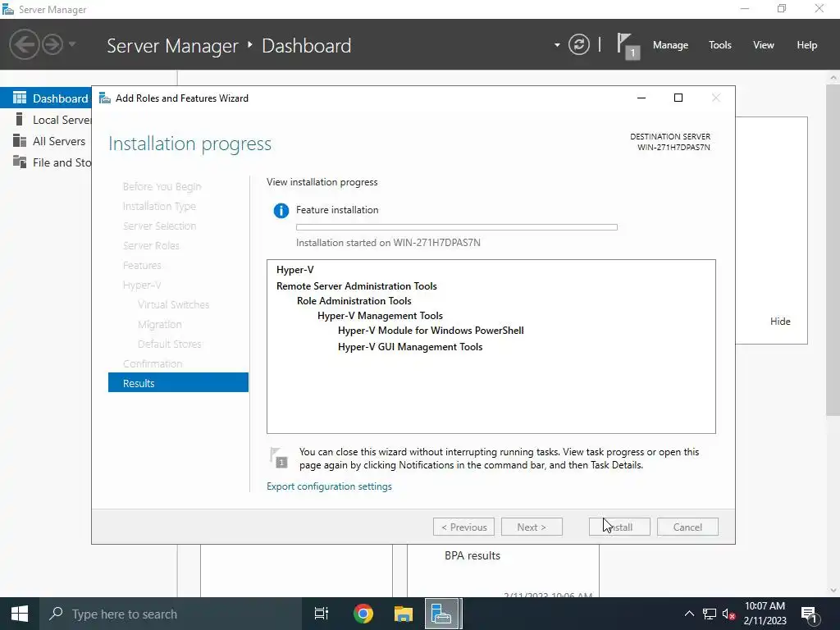Click BPA results in dashboard

[472, 556]
